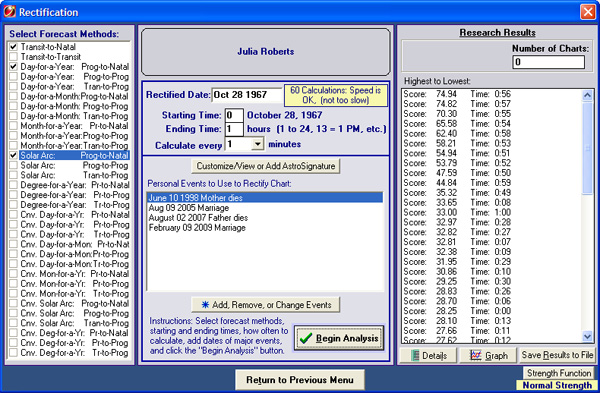Image resolution: width=600 pixels, height=393 pixels.
Task: Click the Strength Function button
Action: (559, 373)
